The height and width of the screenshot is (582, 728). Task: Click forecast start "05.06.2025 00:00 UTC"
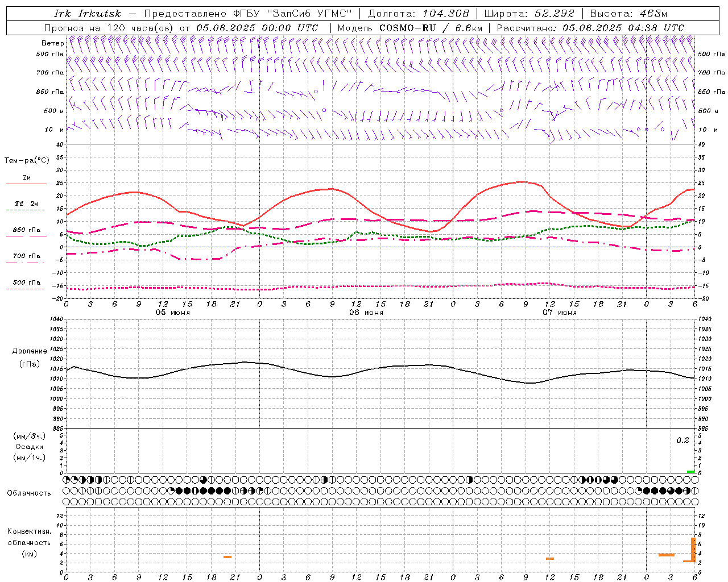257,28
